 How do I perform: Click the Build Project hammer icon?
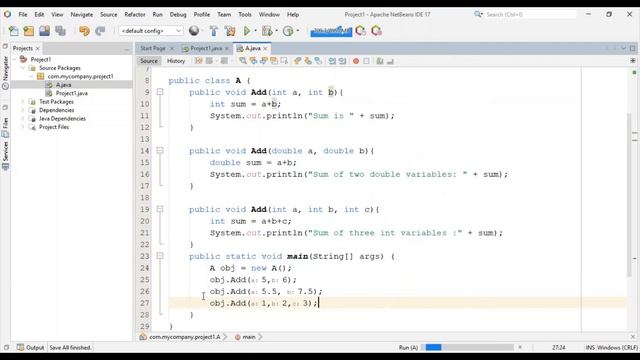213,31
